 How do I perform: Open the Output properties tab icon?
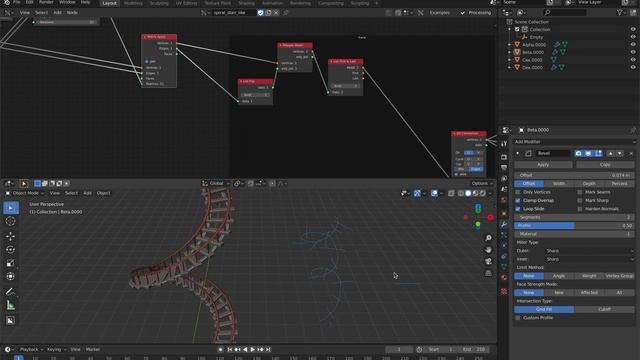[x=504, y=168]
